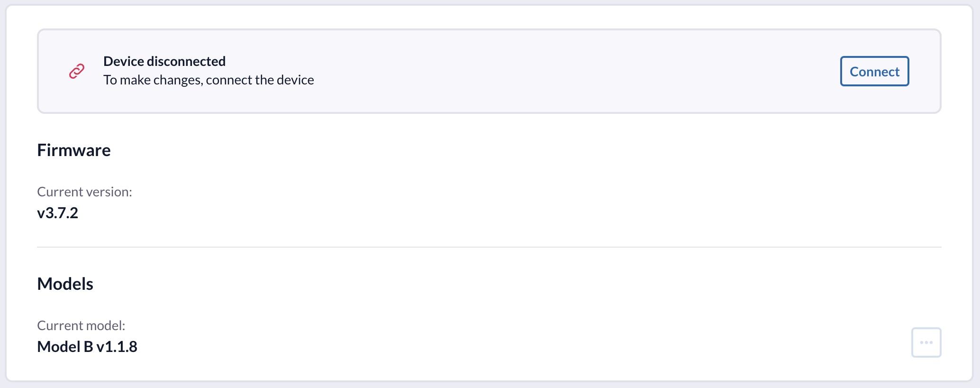Click the "Current model:" label
Image resolution: width=980 pixels, height=388 pixels.
coord(81,325)
